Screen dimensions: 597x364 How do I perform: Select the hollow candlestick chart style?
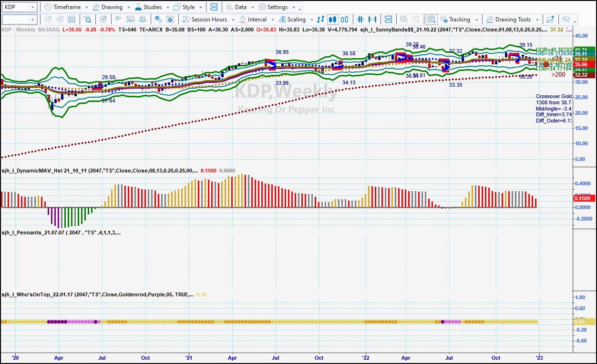pyautogui.click(x=345, y=20)
